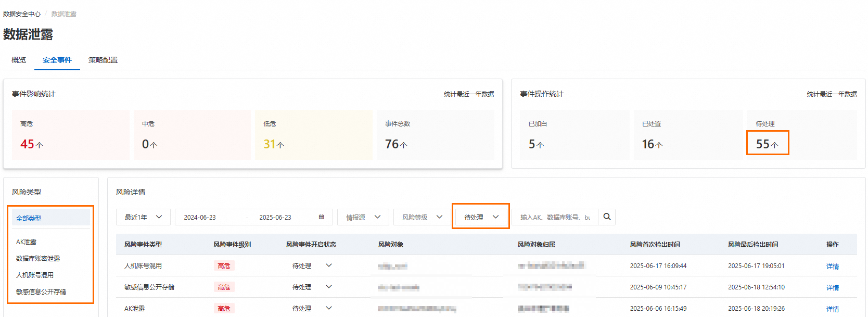This screenshot has width=868, height=317.
Task: Click the 风险对象 column header
Action: [x=391, y=244]
